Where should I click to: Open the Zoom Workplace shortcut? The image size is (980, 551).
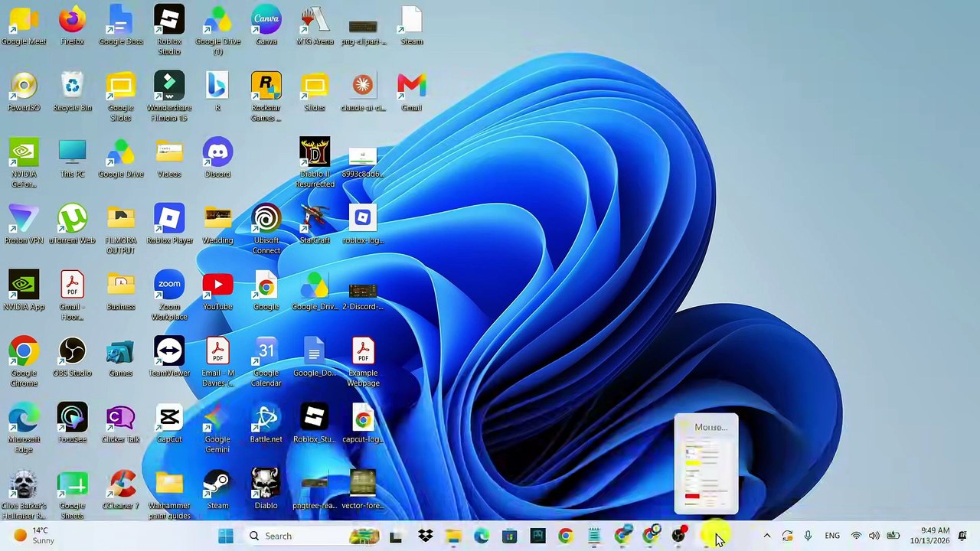click(x=169, y=296)
